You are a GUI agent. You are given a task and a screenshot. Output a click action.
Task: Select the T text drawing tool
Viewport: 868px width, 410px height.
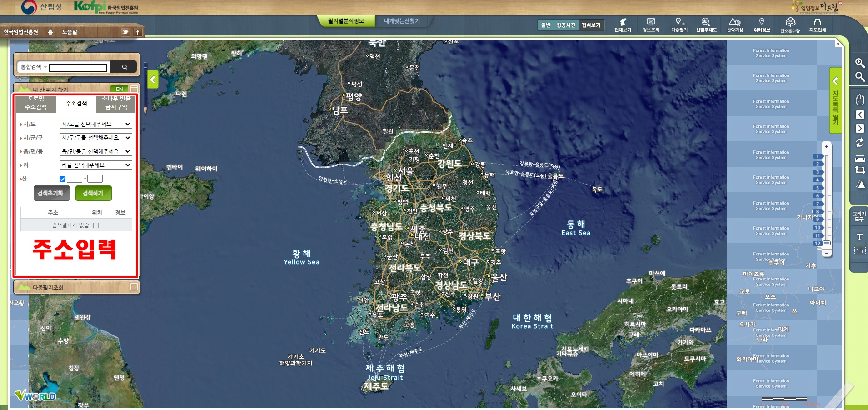859,236
